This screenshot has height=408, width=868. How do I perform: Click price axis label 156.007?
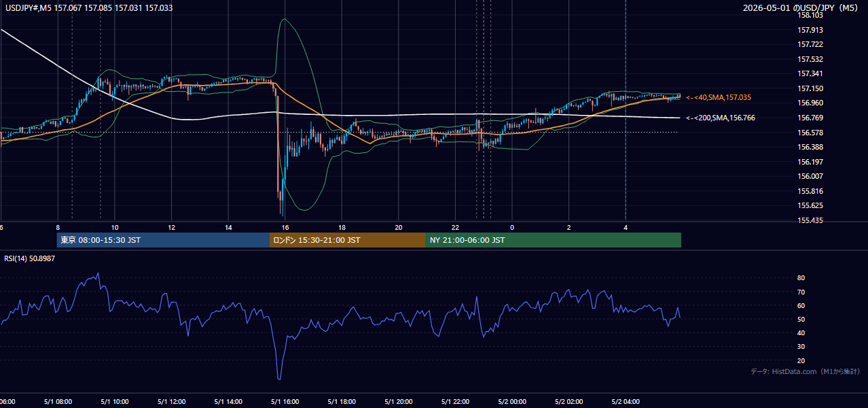click(810, 176)
